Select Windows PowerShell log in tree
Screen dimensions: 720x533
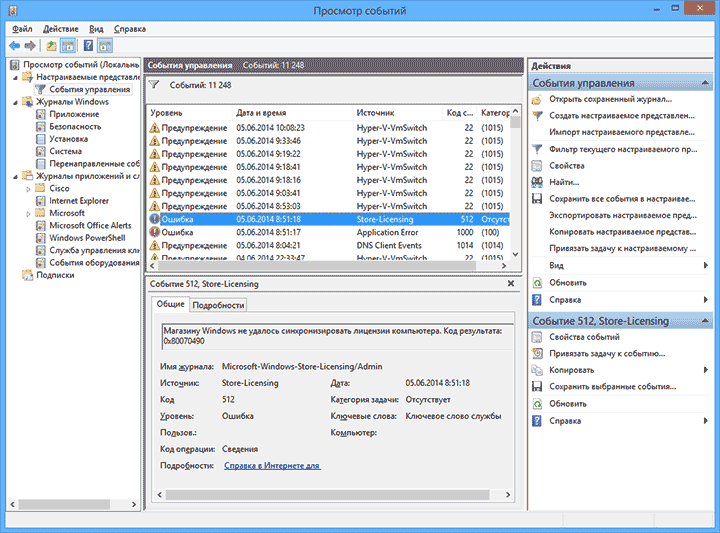point(87,238)
